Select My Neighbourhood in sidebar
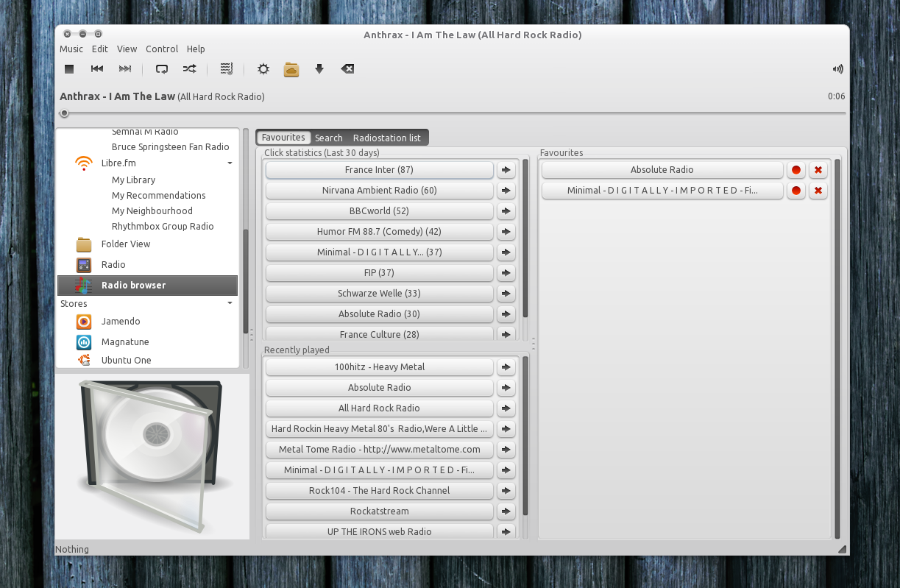 tap(152, 211)
